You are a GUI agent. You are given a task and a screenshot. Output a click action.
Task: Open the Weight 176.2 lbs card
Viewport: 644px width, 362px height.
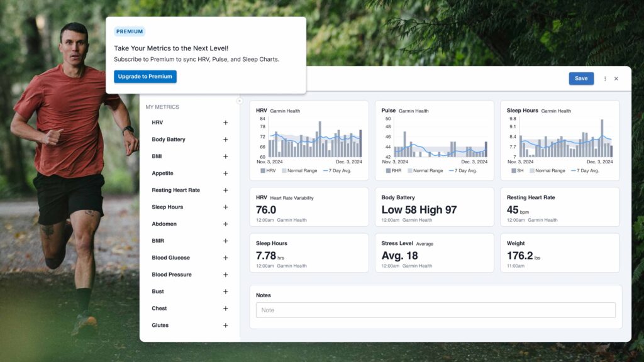(x=560, y=253)
